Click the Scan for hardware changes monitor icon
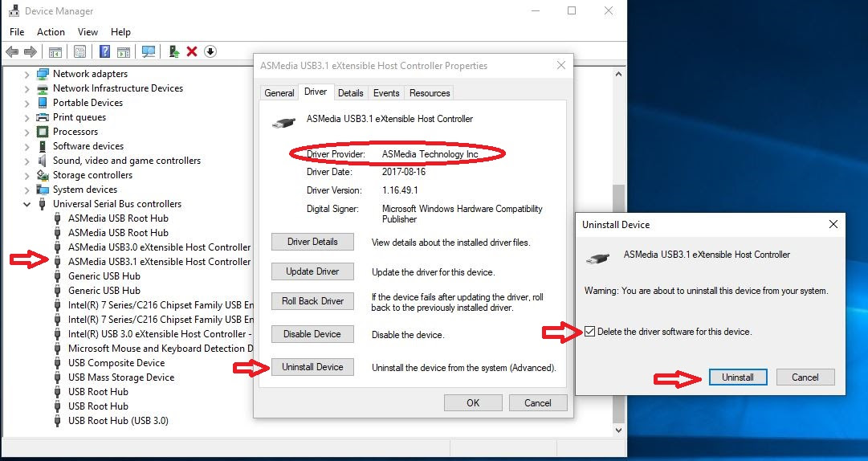The width and height of the screenshot is (868, 461). point(148,52)
